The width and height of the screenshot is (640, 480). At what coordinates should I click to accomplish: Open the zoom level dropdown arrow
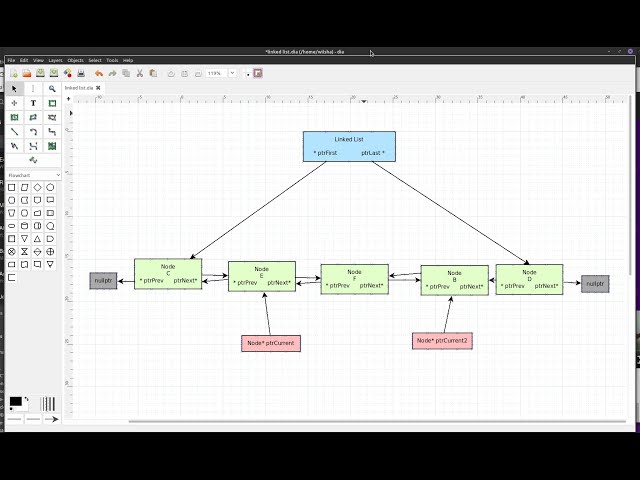232,73
